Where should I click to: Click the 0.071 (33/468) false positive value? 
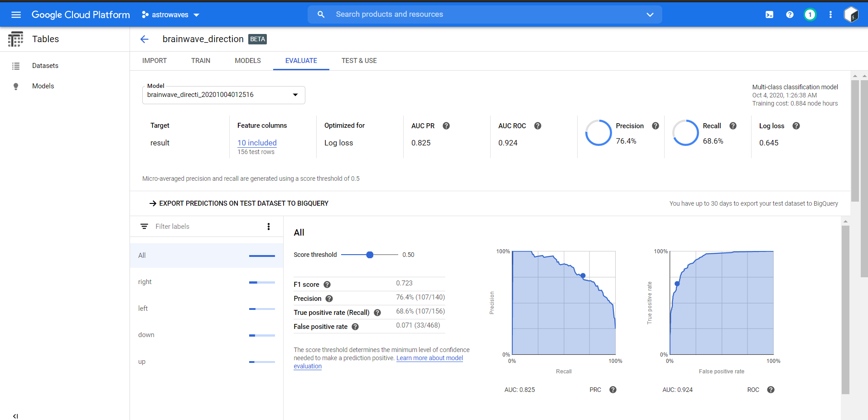pyautogui.click(x=418, y=325)
